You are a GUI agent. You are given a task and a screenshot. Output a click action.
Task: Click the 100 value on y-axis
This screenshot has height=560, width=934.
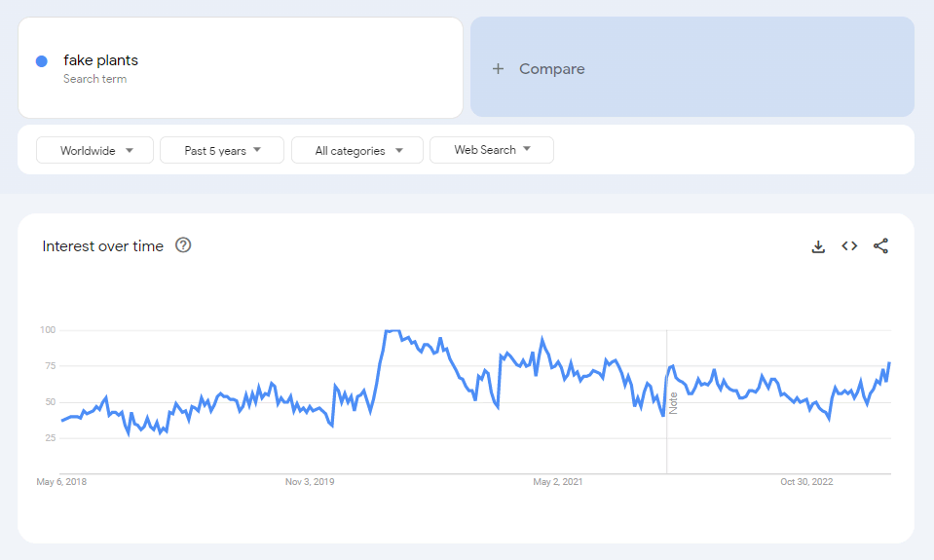[x=48, y=330]
